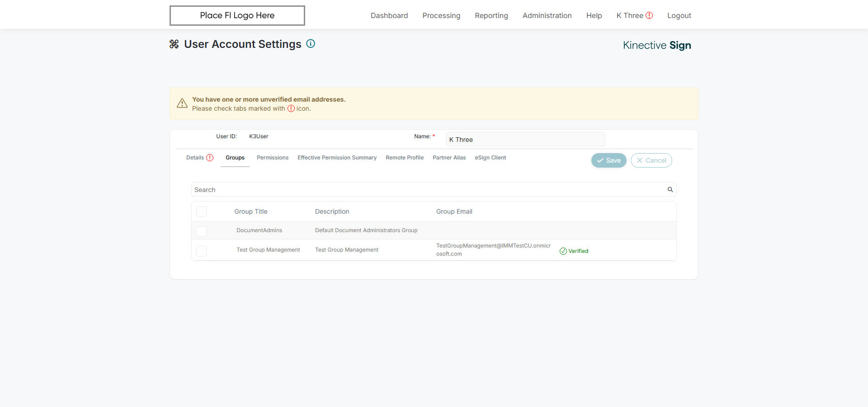
Task: Check the DocumentAdmins group checkbox
Action: (x=202, y=231)
